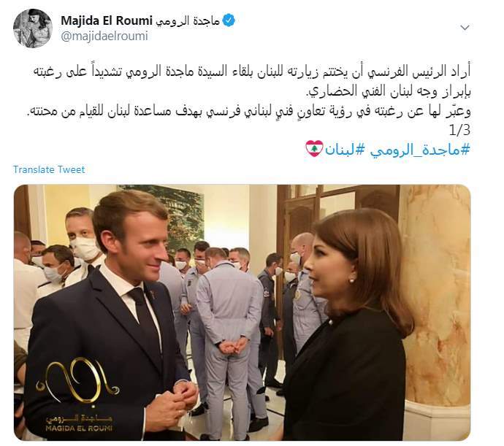Expand the tweet options chevron
Image resolution: width=504 pixels, height=446 pixels.
(465, 28)
